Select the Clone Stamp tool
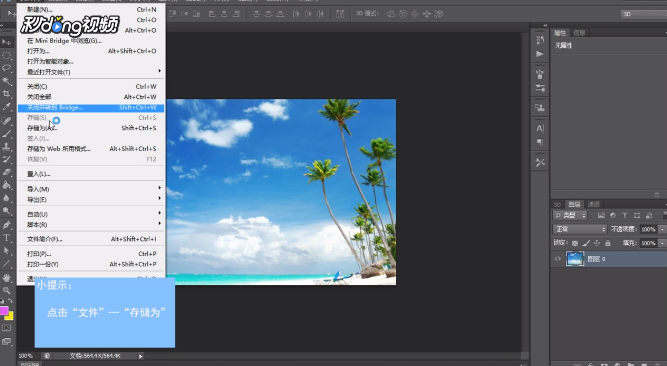667x366 pixels. pos(6,146)
